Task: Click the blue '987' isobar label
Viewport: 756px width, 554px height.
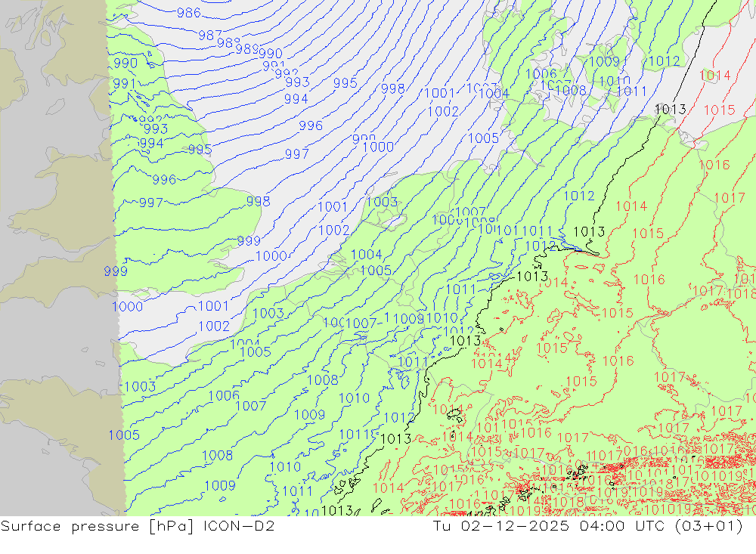Action: (x=209, y=36)
